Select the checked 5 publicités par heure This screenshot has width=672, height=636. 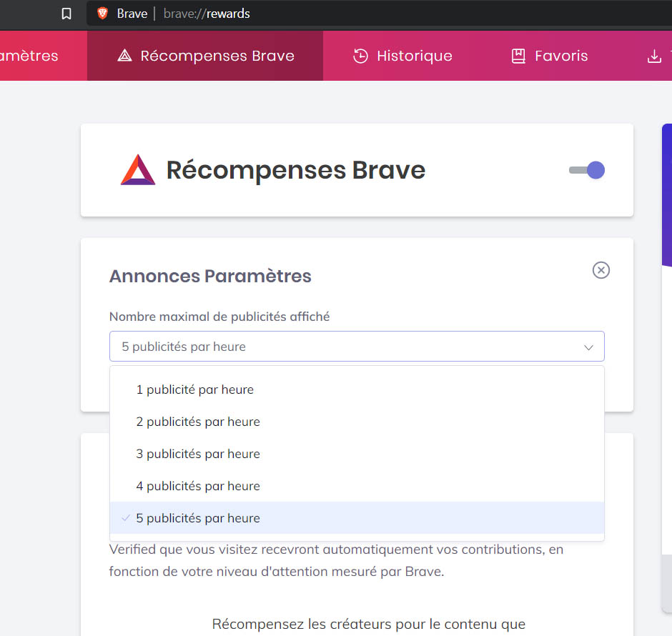357,518
